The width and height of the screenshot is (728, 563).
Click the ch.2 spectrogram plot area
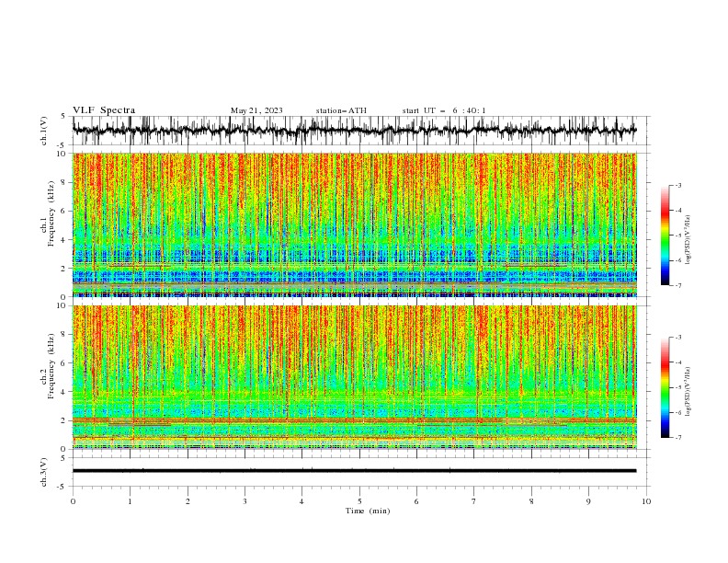coord(355,377)
